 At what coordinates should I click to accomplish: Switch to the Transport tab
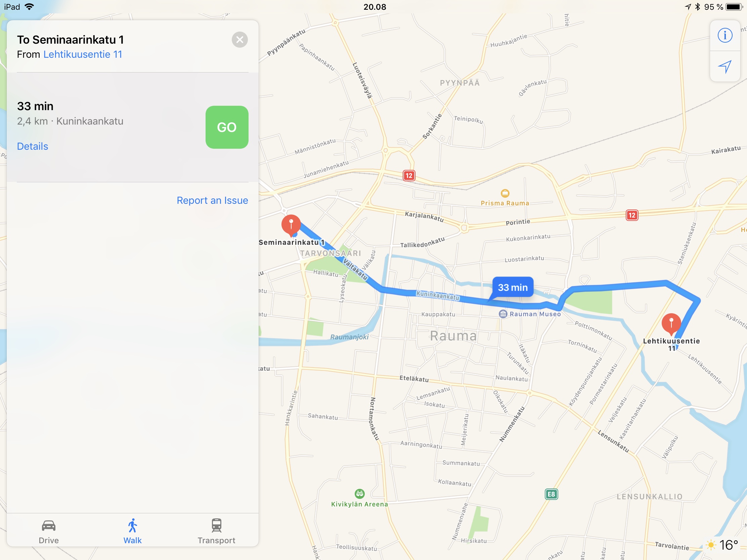216,531
